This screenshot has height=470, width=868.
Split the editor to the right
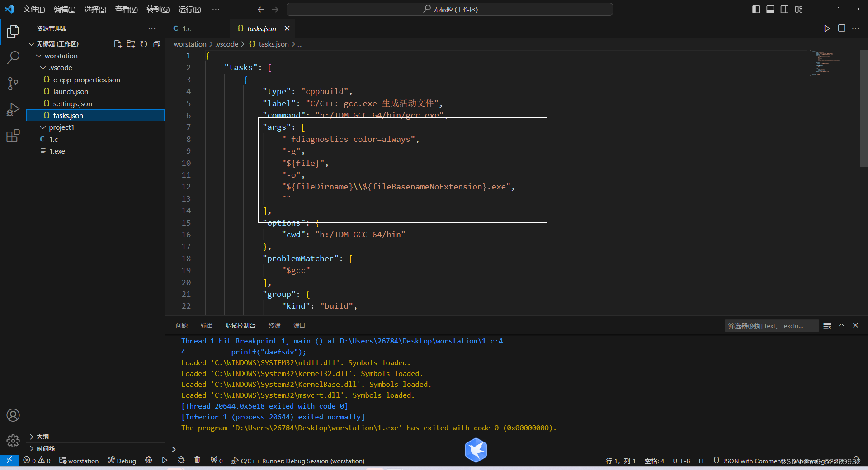tap(842, 28)
